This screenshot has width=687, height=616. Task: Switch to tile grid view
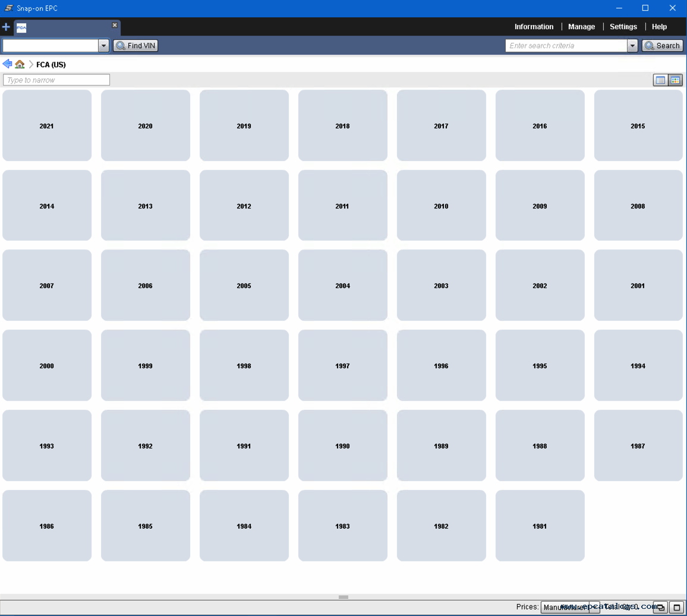click(x=675, y=80)
